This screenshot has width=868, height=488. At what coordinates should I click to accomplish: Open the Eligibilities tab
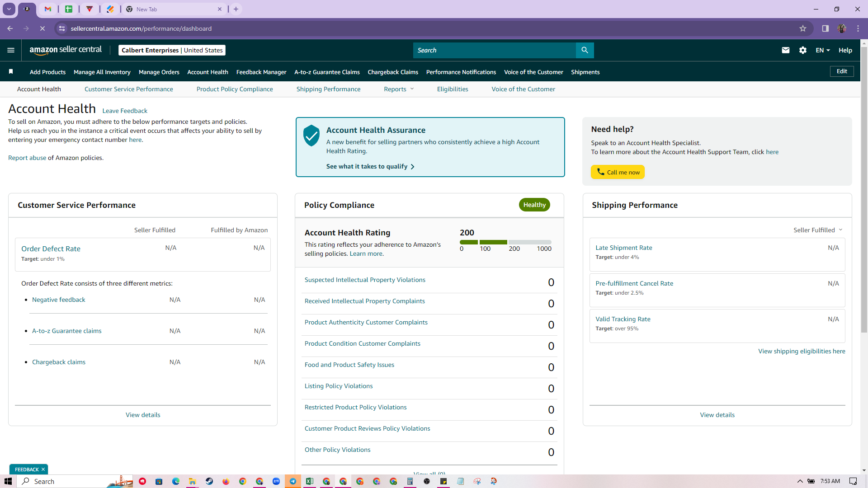pos(453,89)
